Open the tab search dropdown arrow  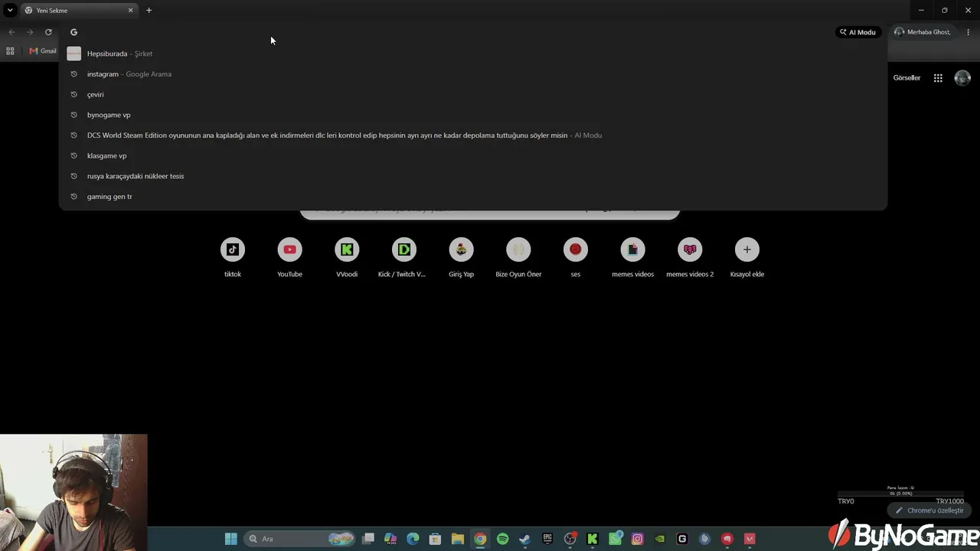coord(10,11)
